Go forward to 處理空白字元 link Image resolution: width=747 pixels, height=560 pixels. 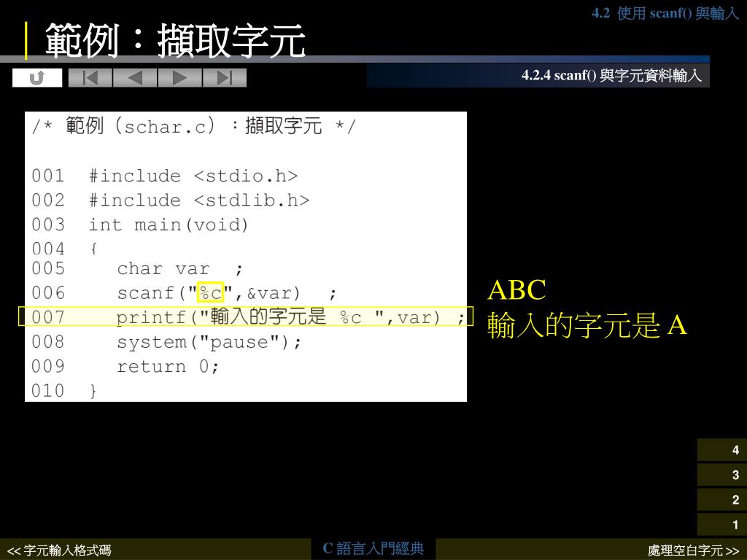pos(693,551)
